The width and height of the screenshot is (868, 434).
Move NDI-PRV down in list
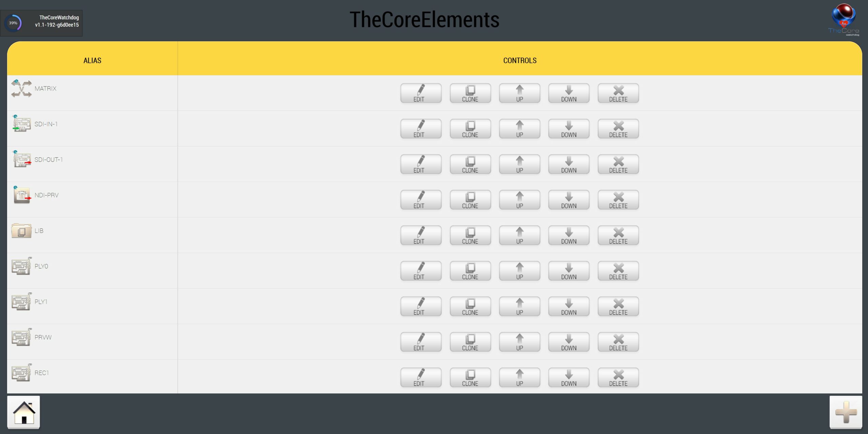[x=569, y=200]
